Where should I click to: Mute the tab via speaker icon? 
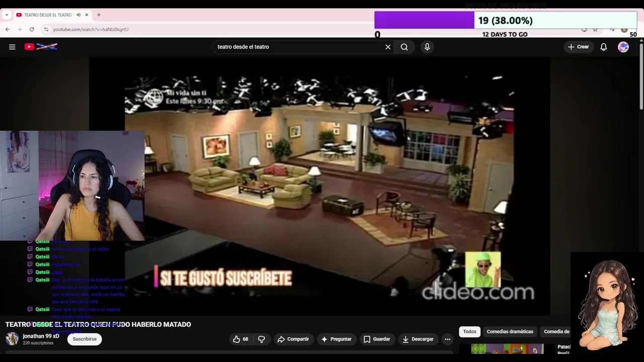78,15
